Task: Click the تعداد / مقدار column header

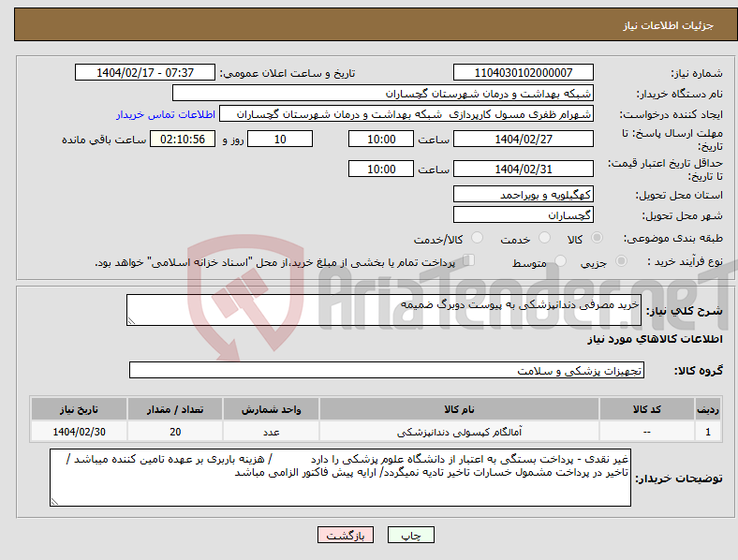Action: (x=175, y=409)
